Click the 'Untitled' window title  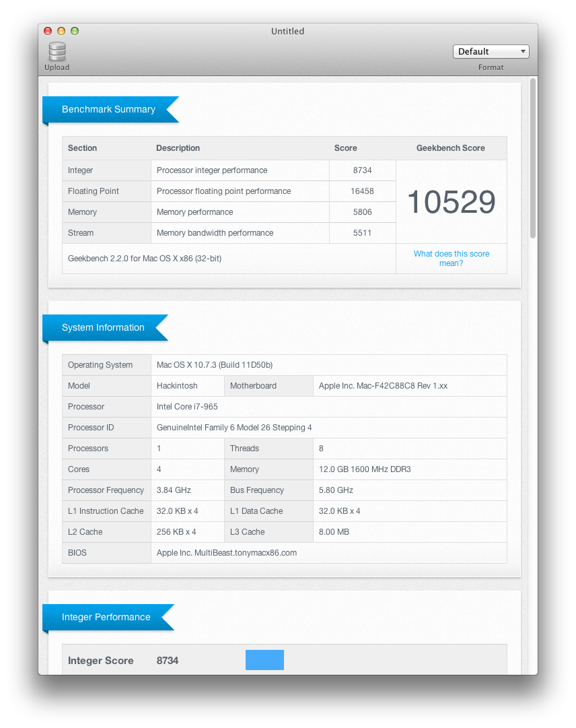[287, 31]
